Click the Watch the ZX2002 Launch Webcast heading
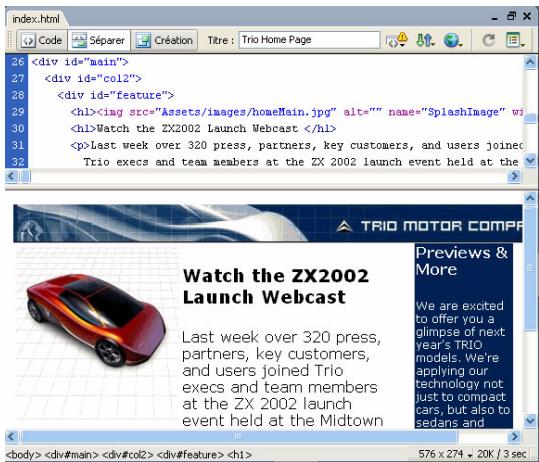Viewport: 539px width, 462px height. click(x=276, y=286)
